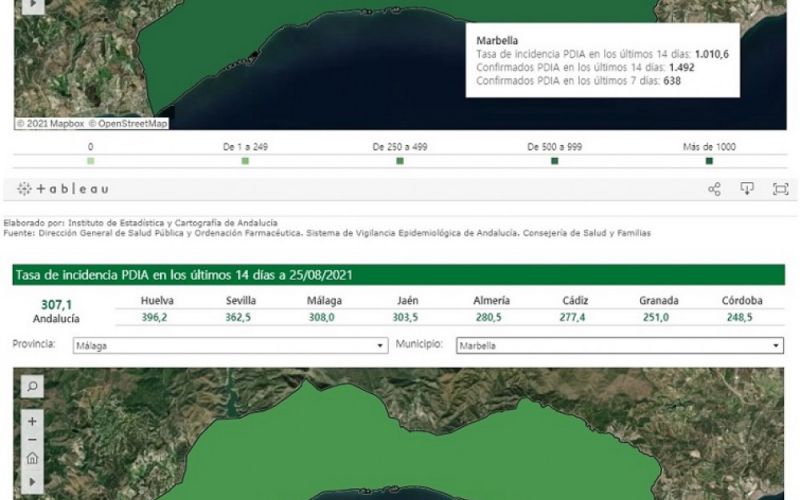
Task: Click the OpenStreetMap attribution link
Action: [128, 123]
